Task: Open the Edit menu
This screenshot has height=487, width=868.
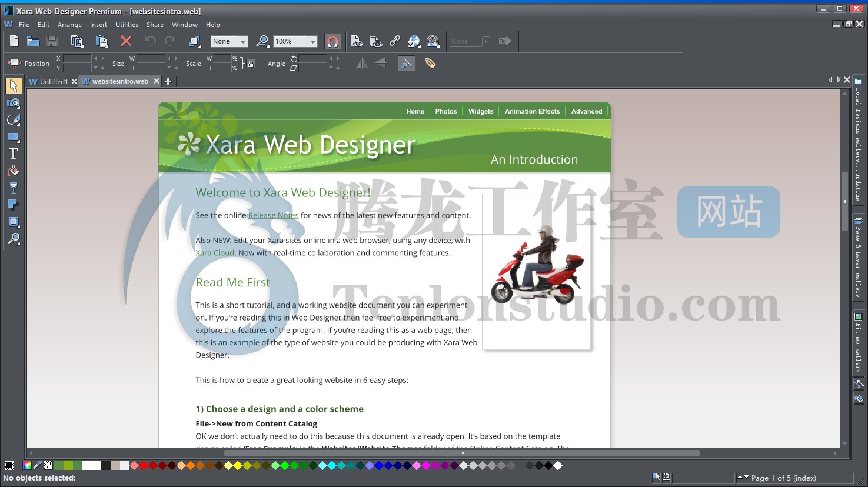Action: (x=44, y=25)
